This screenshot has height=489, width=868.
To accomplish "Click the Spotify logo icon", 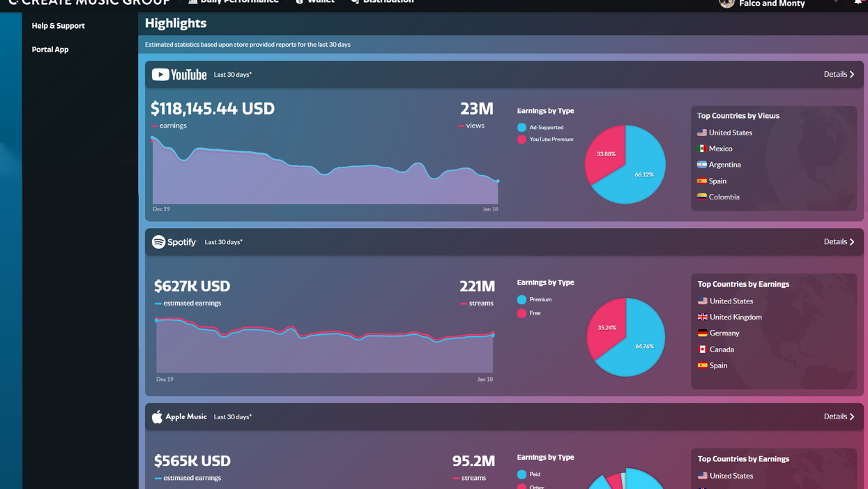I will (159, 242).
